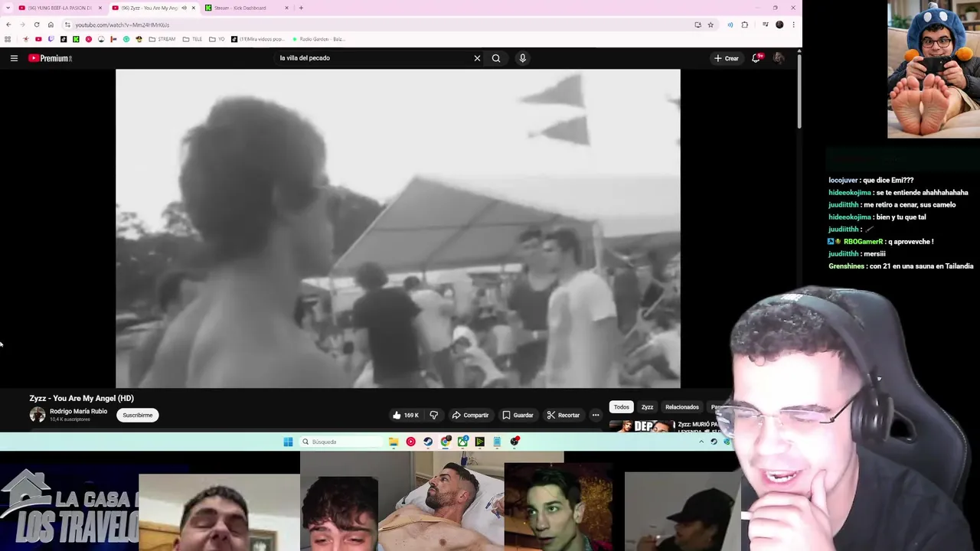
Task: Open the browser home page
Action: pyautogui.click(x=51, y=24)
